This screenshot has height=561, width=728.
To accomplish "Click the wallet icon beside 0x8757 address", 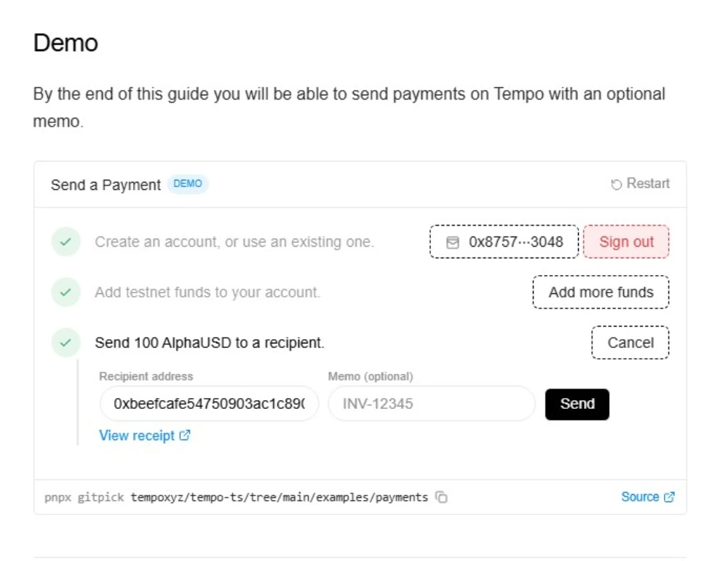I will 453,242.
